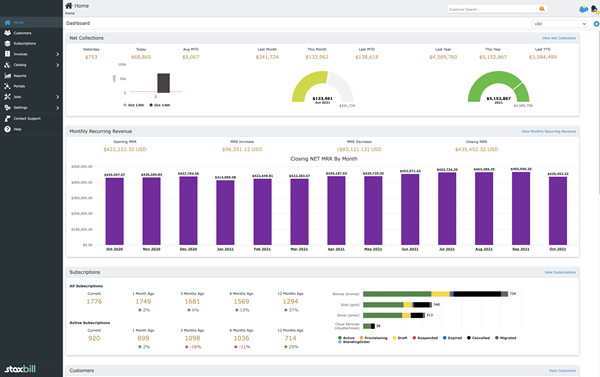
Task: Click the "$435,452.32 USD" Closing MRR value
Action: click(476, 149)
